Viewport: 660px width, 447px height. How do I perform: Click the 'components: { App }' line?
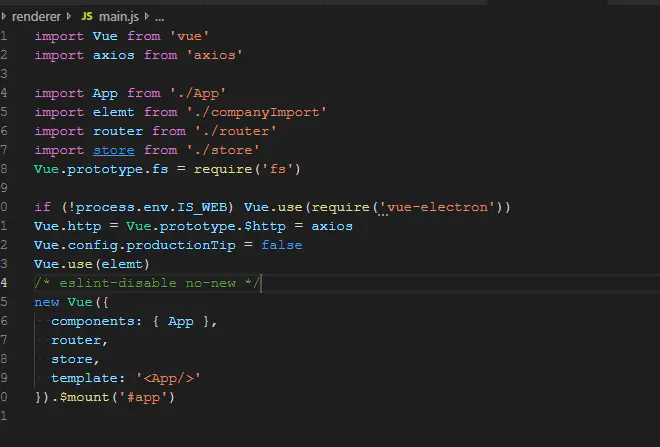[x=134, y=322]
